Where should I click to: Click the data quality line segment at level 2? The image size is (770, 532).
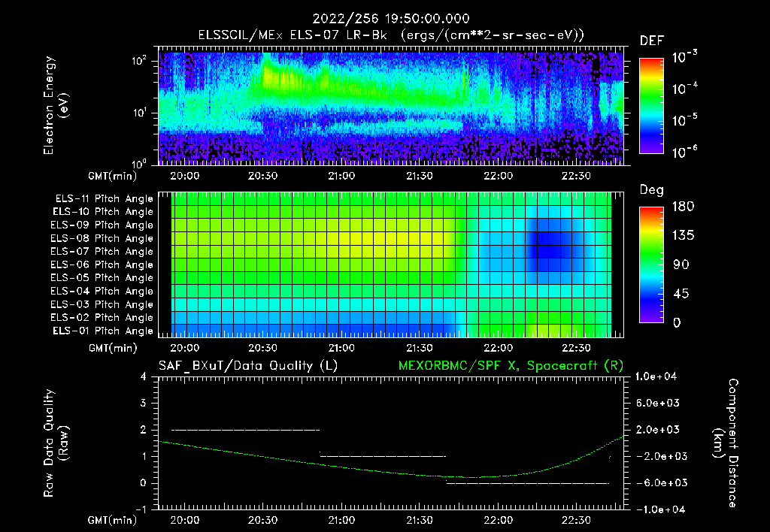tap(246, 430)
